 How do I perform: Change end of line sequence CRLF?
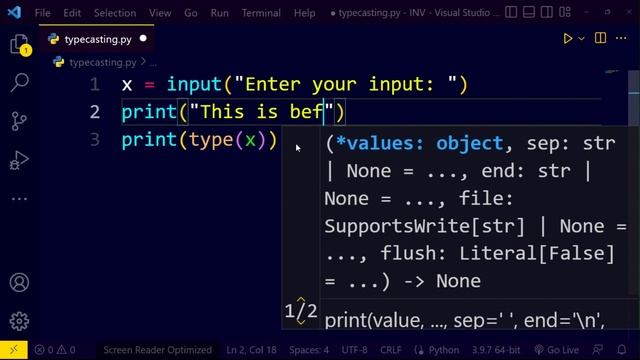[391, 350]
